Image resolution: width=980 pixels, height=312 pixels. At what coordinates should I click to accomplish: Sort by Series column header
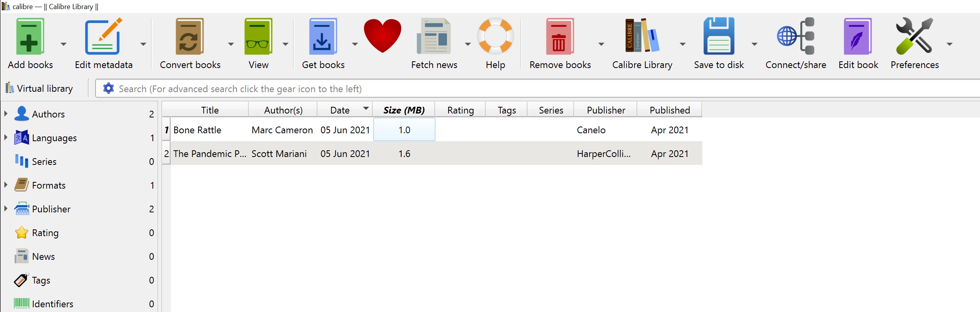pos(551,110)
